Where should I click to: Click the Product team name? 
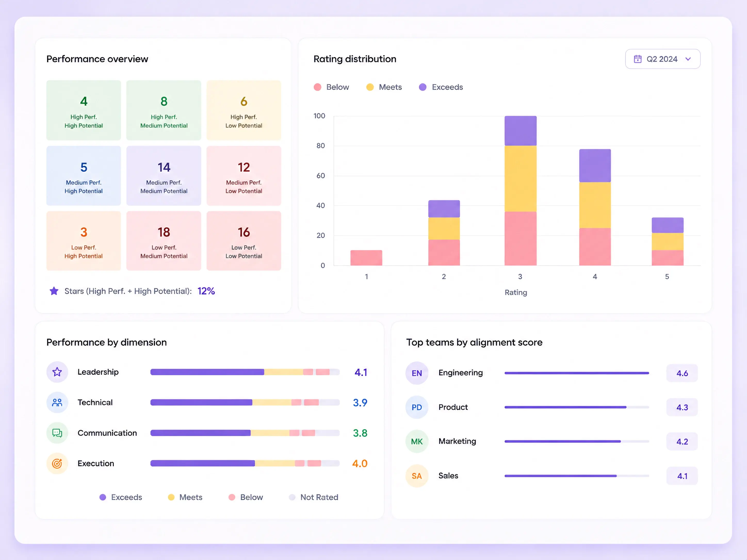[453, 407]
